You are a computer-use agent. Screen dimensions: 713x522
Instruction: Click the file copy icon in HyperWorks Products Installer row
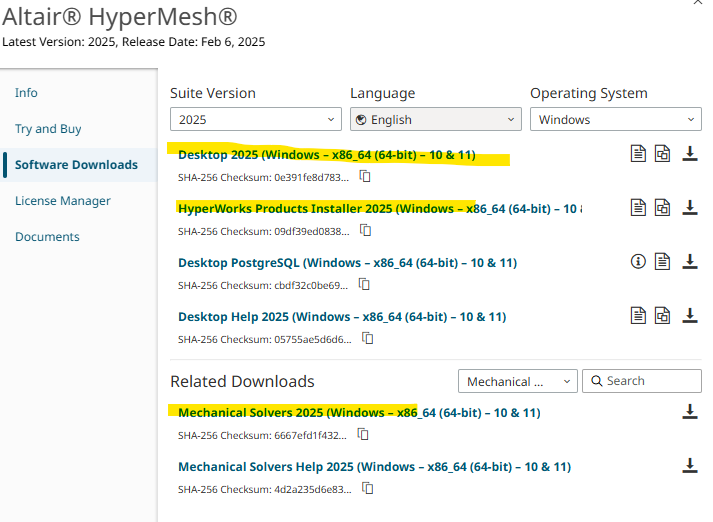(x=662, y=208)
